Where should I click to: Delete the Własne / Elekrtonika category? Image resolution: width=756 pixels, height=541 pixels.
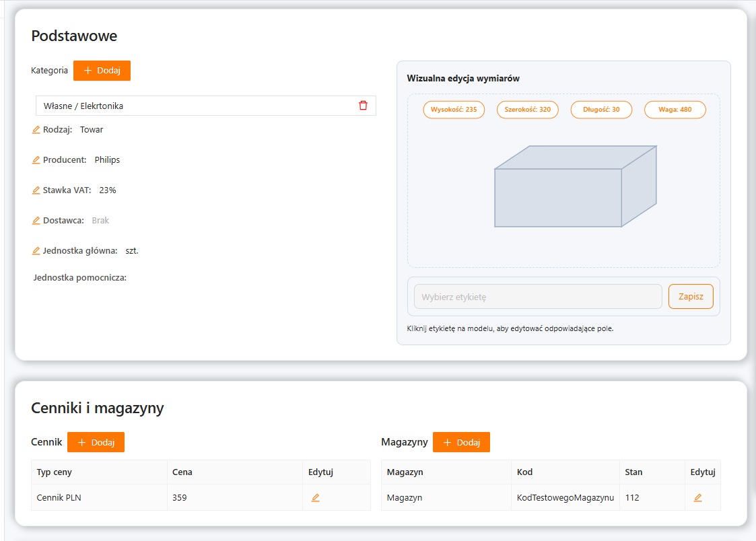tap(364, 106)
